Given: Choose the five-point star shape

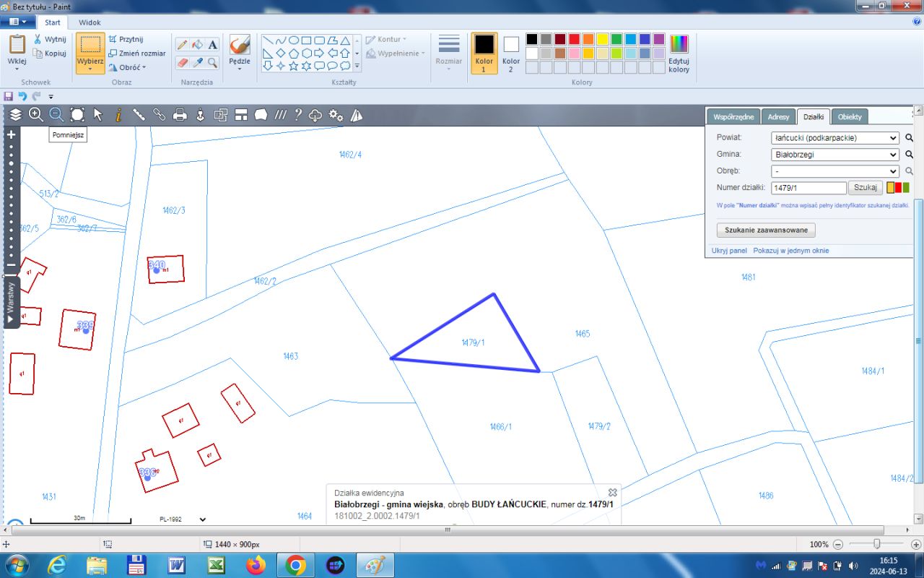Looking at the screenshot, I should point(293,66).
